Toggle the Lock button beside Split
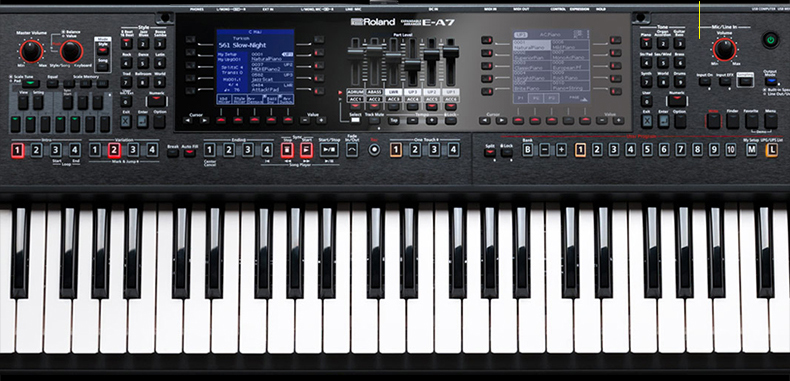This screenshot has height=381, width=790. [507, 152]
